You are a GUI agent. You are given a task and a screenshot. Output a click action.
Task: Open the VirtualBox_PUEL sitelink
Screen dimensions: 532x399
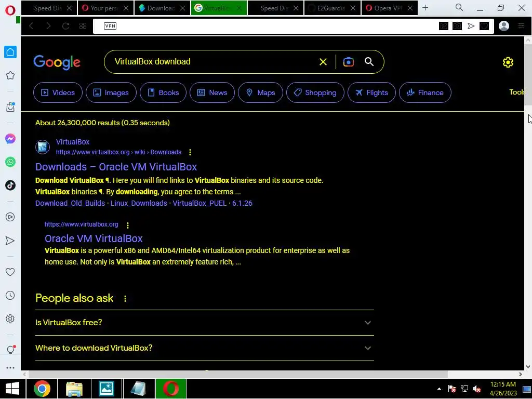coord(199,203)
